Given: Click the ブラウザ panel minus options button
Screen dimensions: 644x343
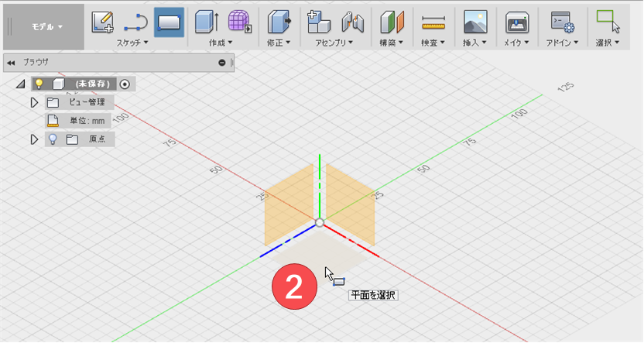Looking at the screenshot, I should (222, 63).
